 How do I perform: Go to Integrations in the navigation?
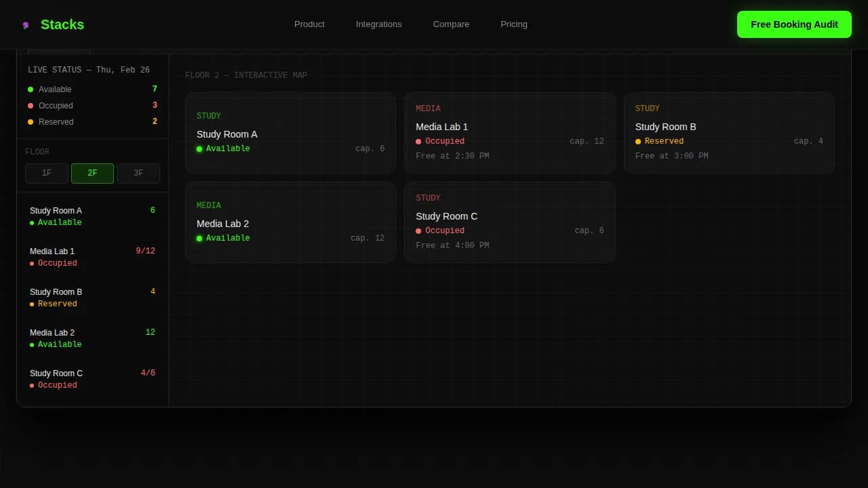[378, 24]
